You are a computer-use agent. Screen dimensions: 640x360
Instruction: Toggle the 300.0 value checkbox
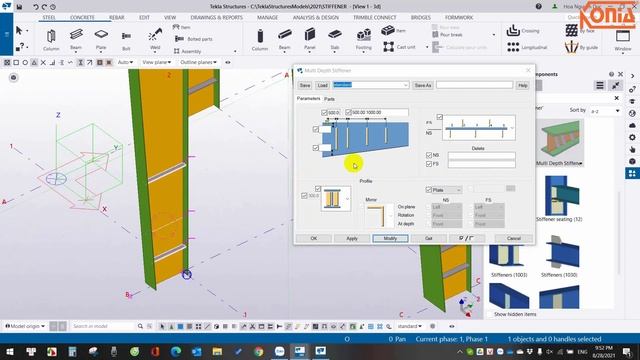click(x=304, y=196)
